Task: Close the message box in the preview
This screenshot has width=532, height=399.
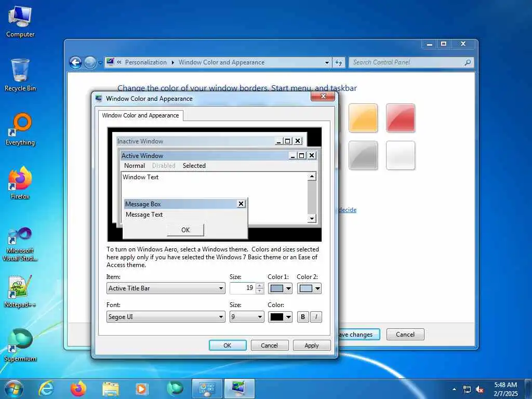Action: pyautogui.click(x=241, y=204)
